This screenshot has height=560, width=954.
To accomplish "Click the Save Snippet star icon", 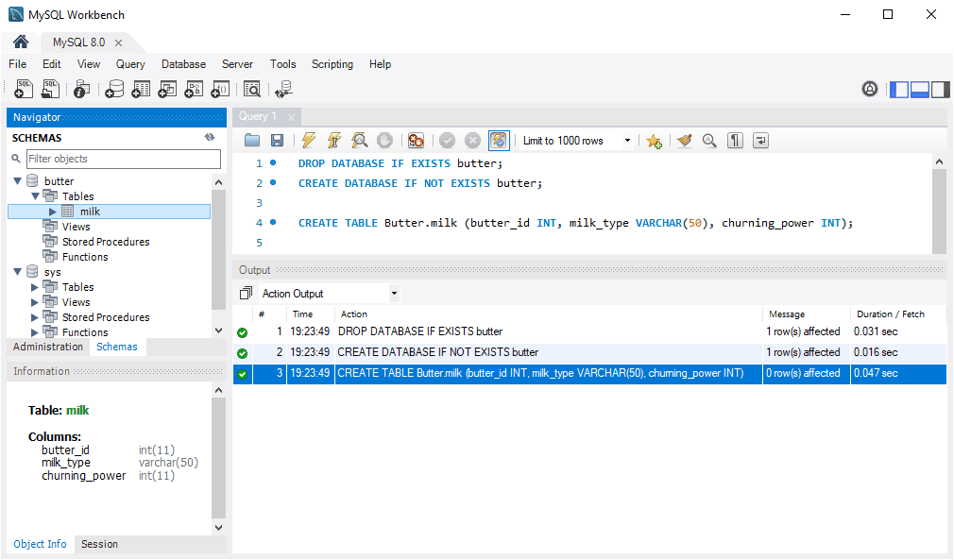I will point(654,140).
